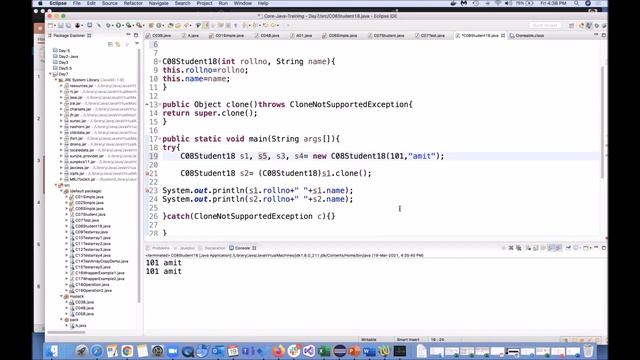Collapse the src folder
Screen dimensions: 640x360
pos(56,185)
